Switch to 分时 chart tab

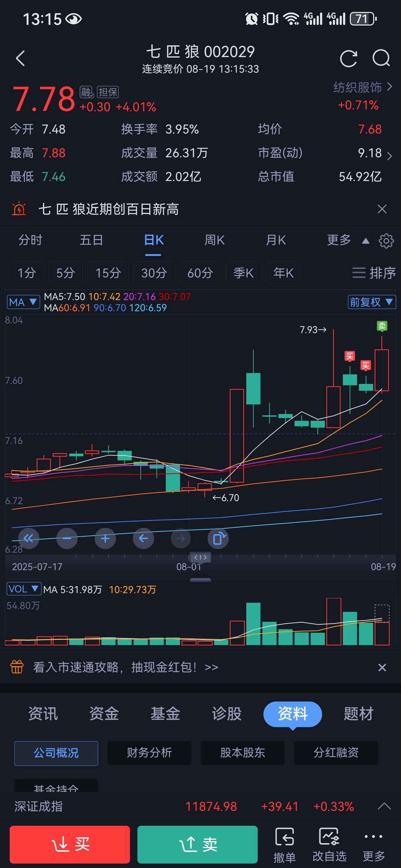pyautogui.click(x=30, y=240)
